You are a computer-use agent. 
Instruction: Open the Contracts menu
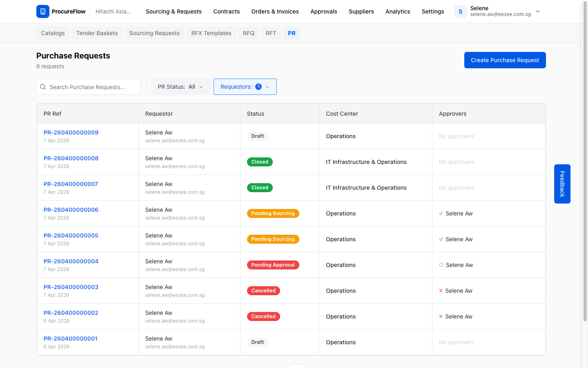227,11
